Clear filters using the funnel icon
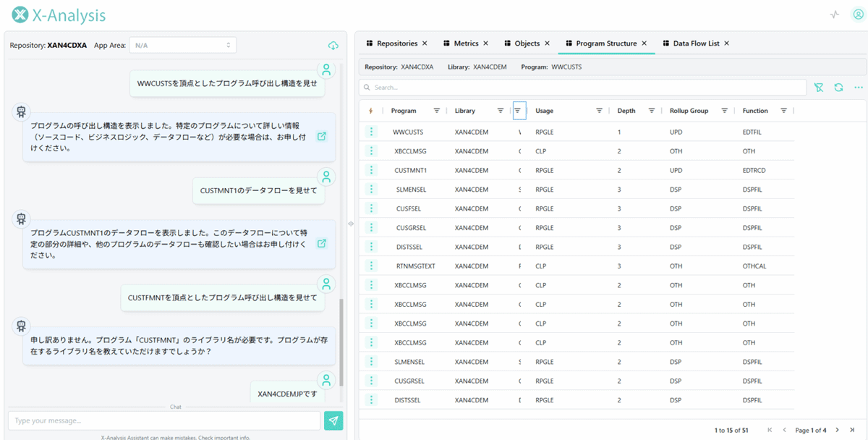The width and height of the screenshot is (868, 440). pos(819,88)
